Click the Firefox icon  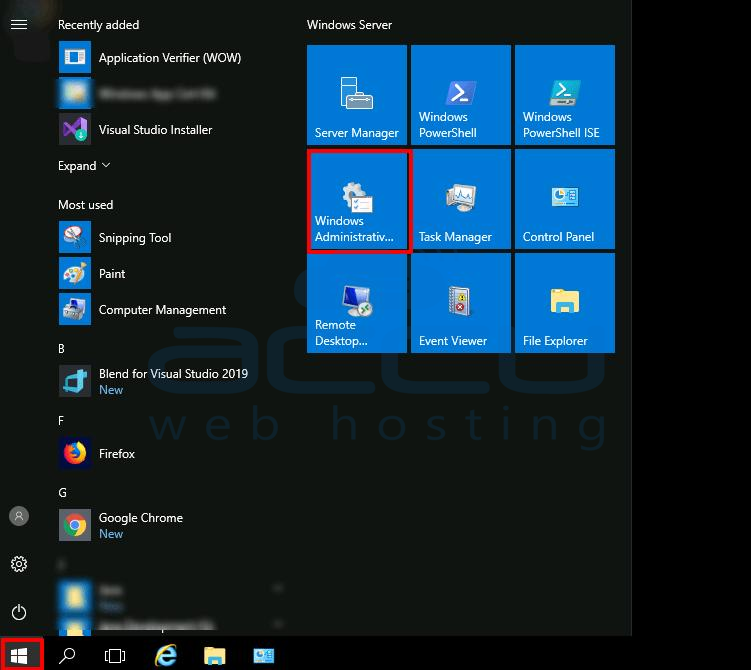[x=75, y=453]
